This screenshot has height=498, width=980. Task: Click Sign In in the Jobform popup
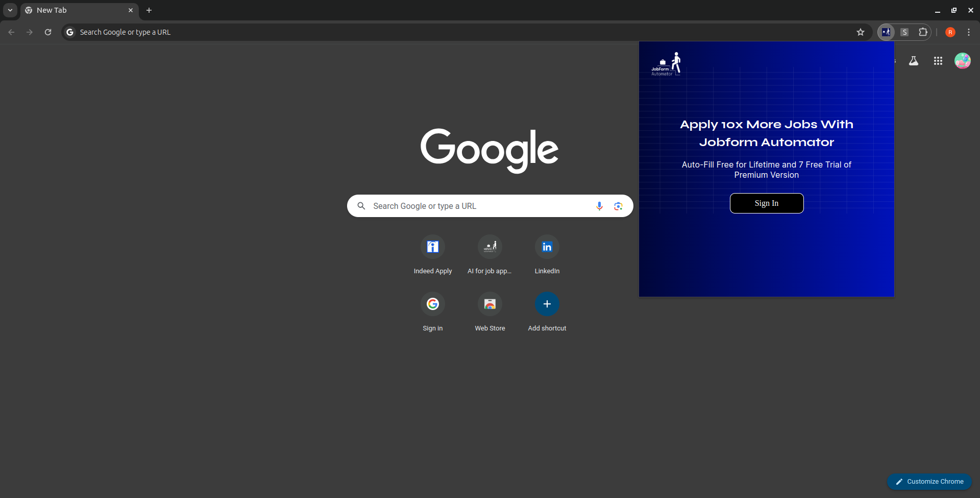(x=767, y=203)
